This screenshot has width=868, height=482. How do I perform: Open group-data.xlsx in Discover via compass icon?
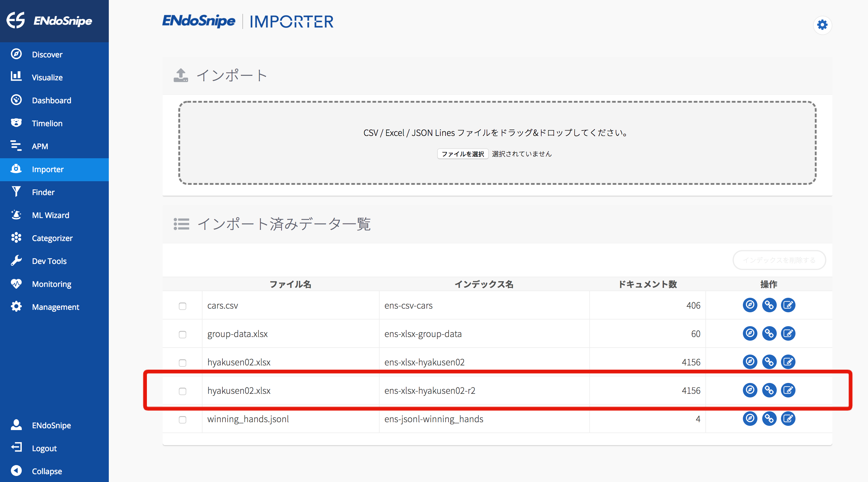pyautogui.click(x=750, y=333)
